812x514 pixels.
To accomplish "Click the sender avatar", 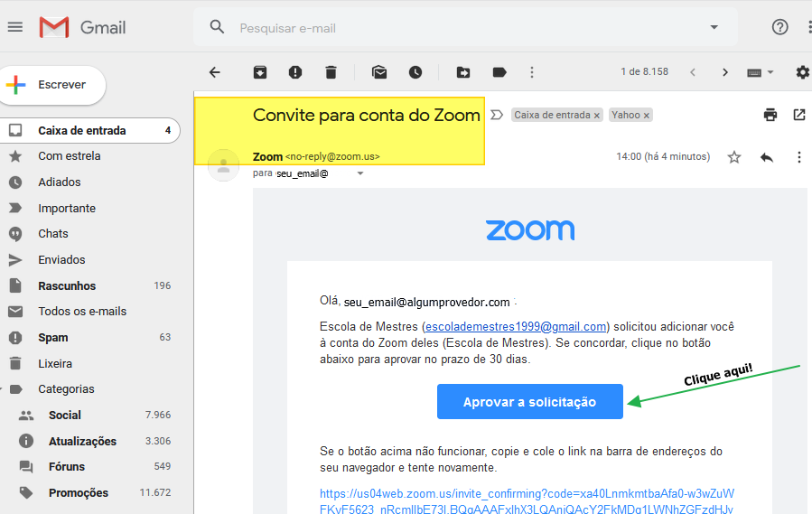I will pos(223,165).
